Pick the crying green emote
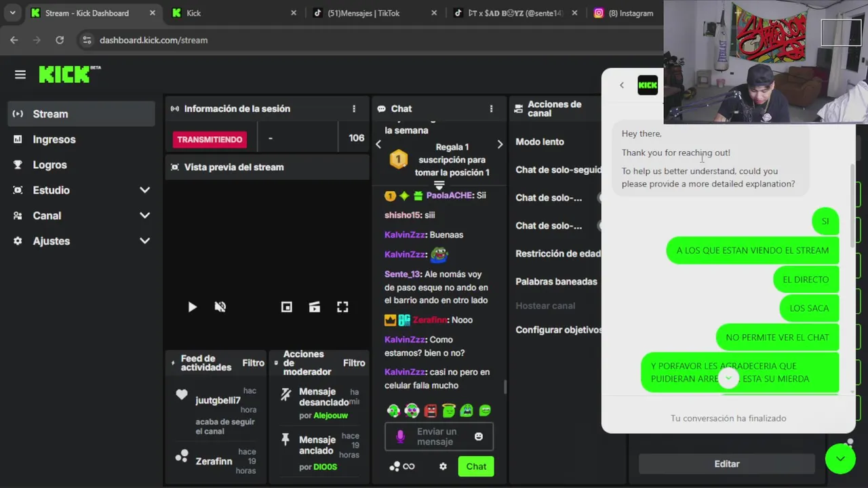This screenshot has width=868, height=488. [x=467, y=410]
